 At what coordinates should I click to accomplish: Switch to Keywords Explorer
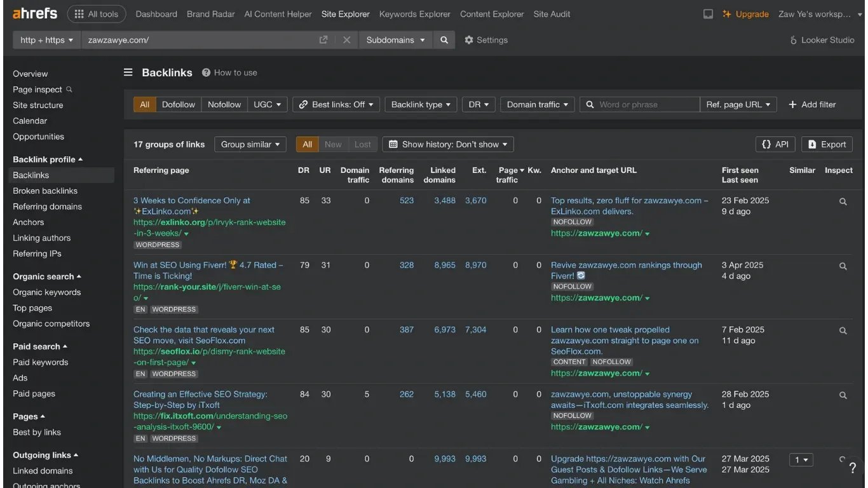[415, 14]
